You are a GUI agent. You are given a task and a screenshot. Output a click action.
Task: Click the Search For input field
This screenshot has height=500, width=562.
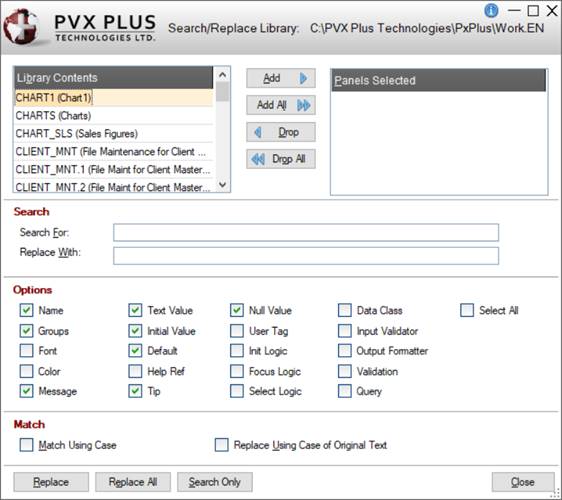click(x=306, y=233)
